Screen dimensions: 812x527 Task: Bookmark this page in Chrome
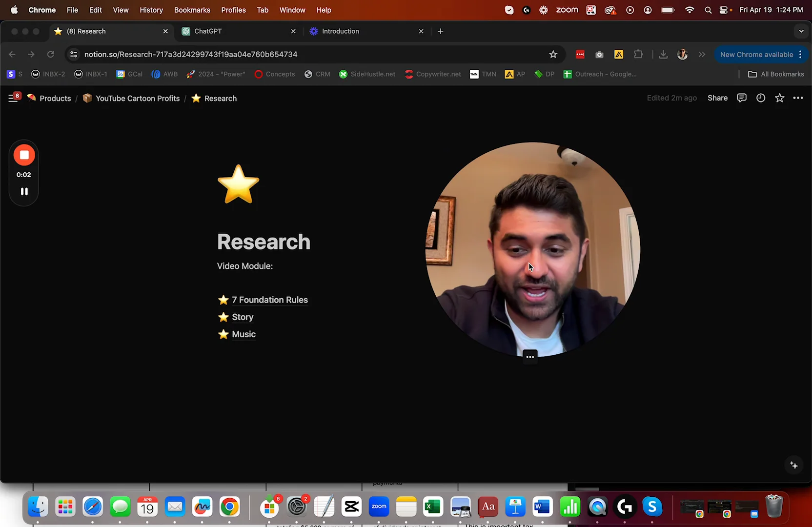(x=553, y=55)
